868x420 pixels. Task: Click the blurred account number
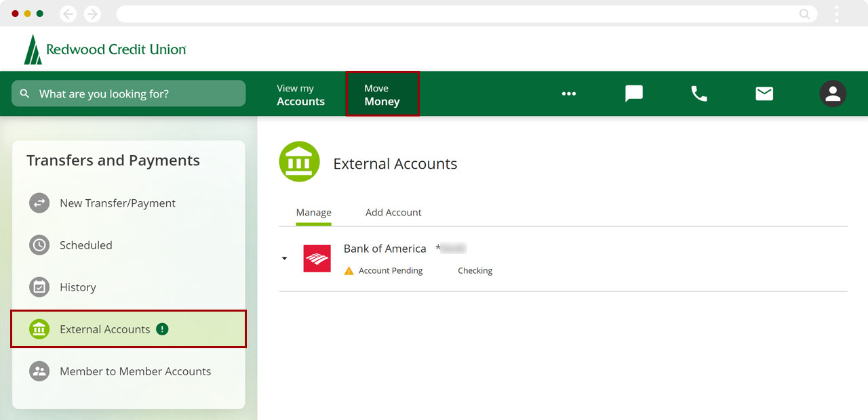[x=452, y=249]
